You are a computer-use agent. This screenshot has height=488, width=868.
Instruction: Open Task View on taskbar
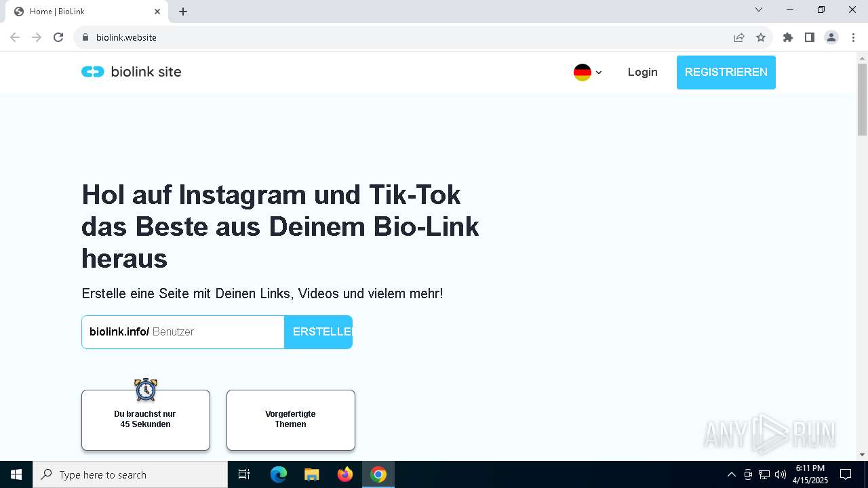(x=244, y=474)
